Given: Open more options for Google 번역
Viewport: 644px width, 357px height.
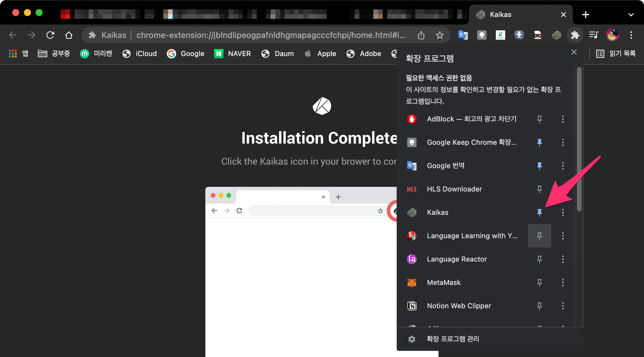Looking at the screenshot, I should 563,166.
